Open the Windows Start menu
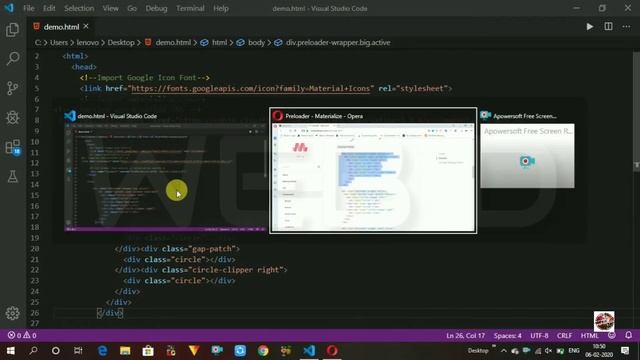The image size is (640, 360). point(11,351)
